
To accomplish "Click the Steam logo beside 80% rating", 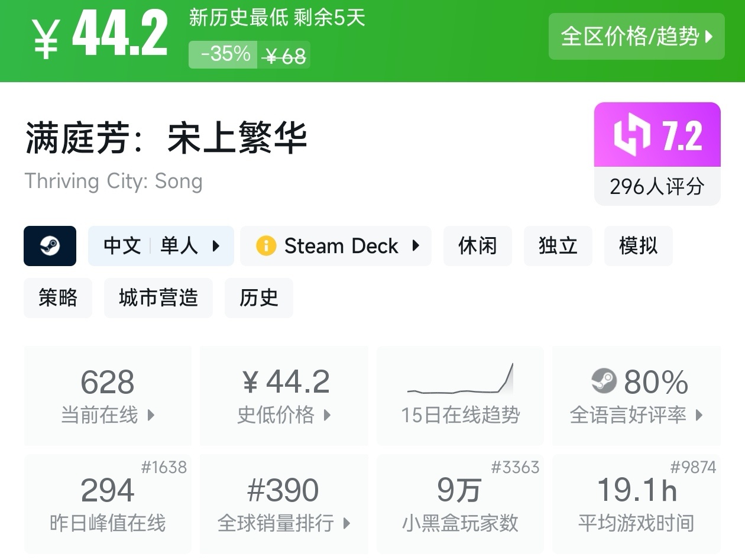I will tap(604, 381).
